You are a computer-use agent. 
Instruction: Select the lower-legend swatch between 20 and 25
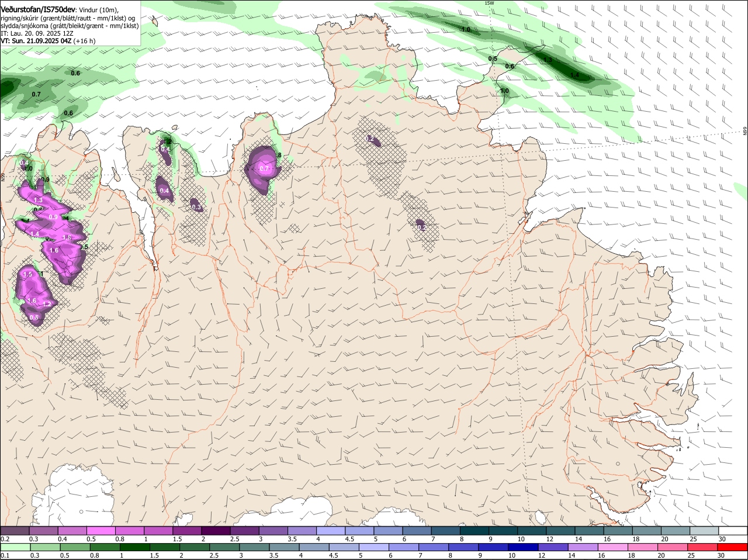(674, 547)
